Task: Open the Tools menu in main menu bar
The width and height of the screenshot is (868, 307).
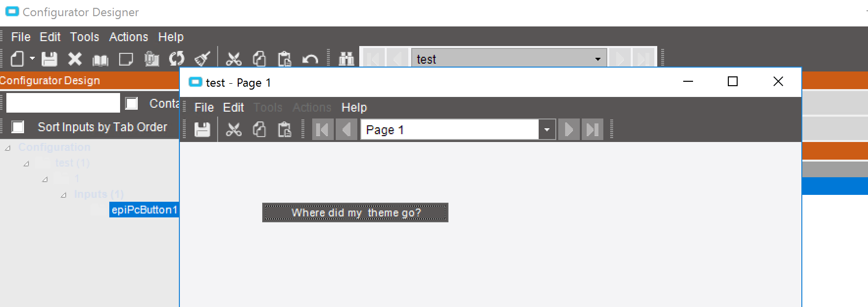Action: coord(84,37)
